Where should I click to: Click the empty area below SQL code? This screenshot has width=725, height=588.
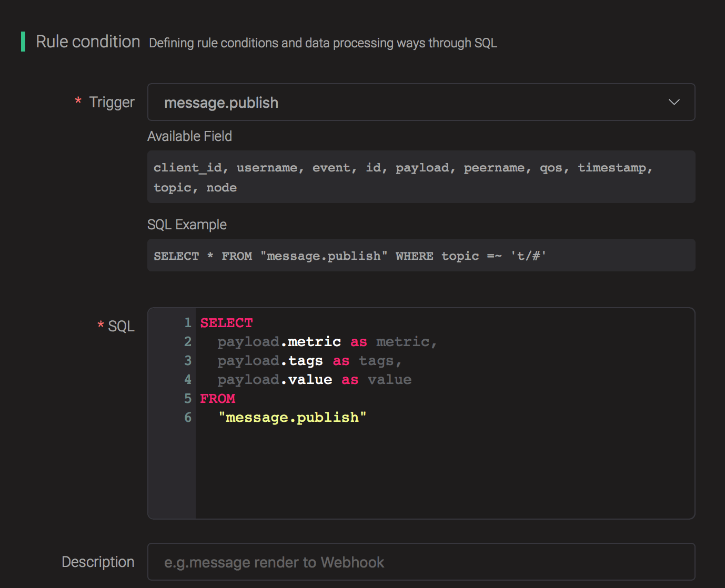point(442,473)
